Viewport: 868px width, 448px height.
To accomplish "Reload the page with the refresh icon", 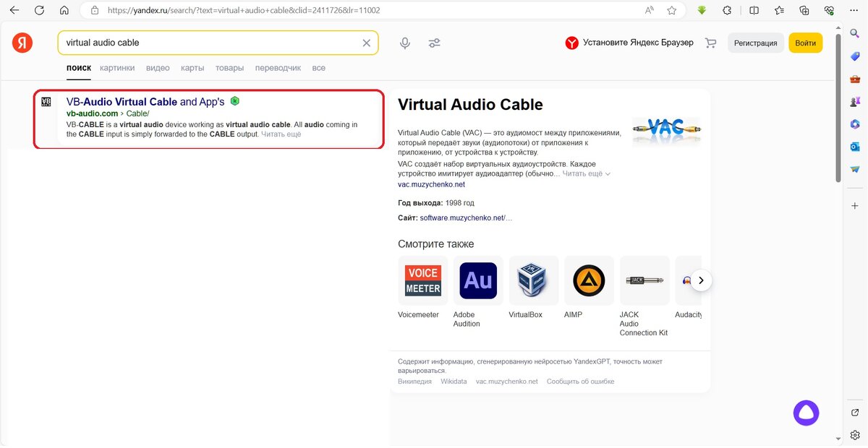I will coord(39,11).
